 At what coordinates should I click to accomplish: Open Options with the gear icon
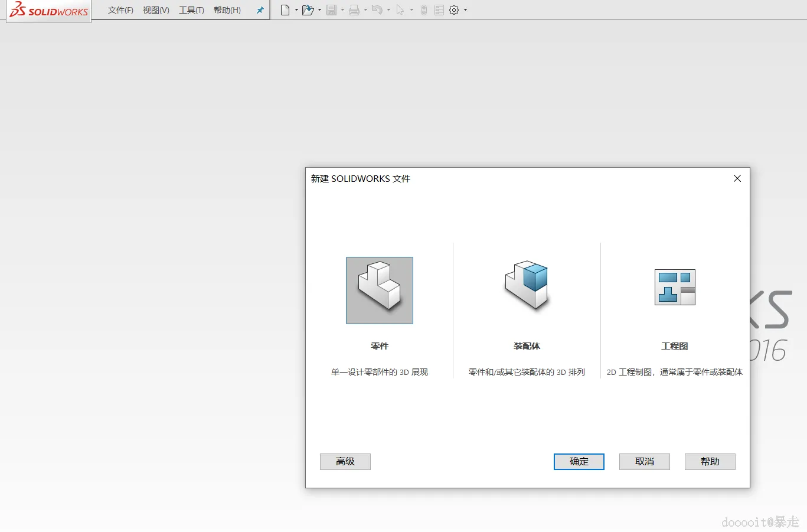454,10
